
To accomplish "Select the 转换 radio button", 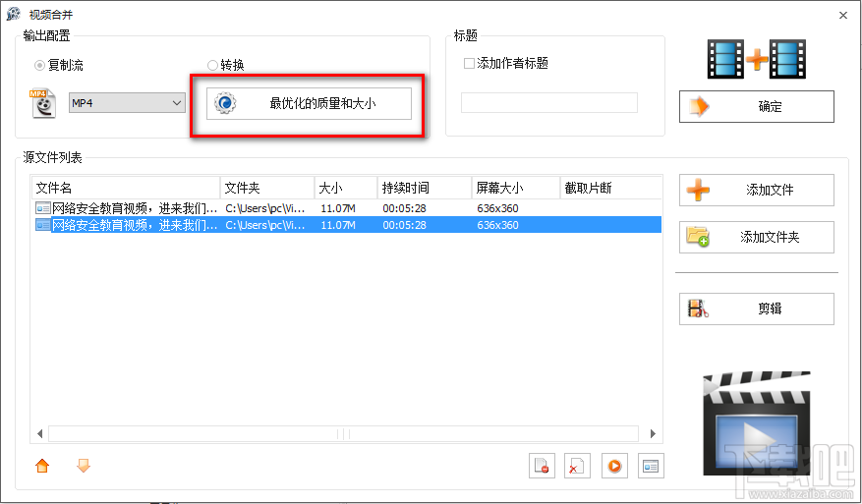I will pos(212,66).
